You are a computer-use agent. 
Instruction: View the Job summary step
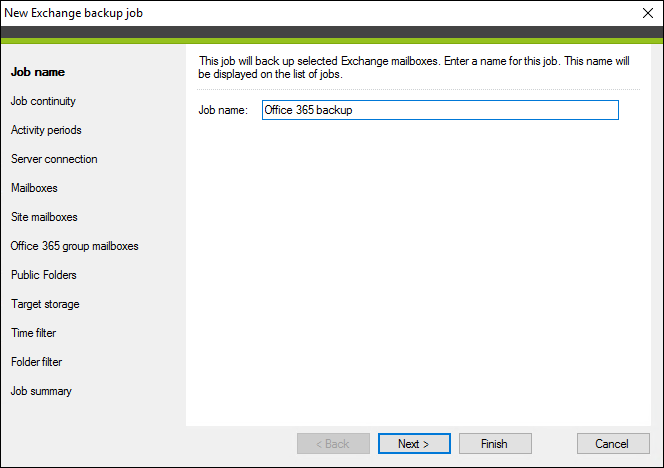(x=41, y=391)
